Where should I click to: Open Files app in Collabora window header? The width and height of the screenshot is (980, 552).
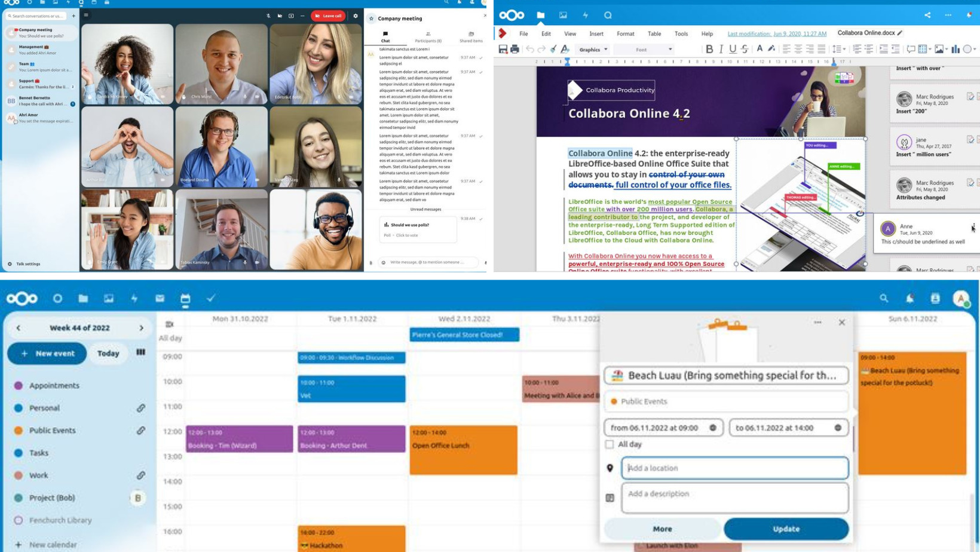540,15
